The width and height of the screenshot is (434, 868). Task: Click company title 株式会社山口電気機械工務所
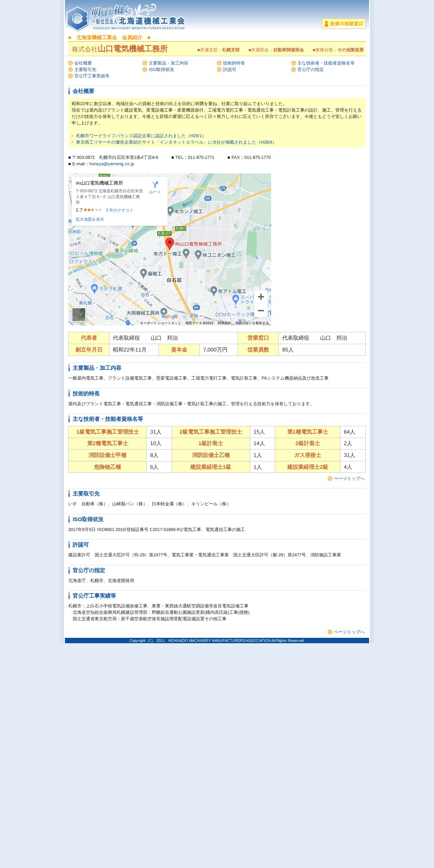(x=120, y=49)
